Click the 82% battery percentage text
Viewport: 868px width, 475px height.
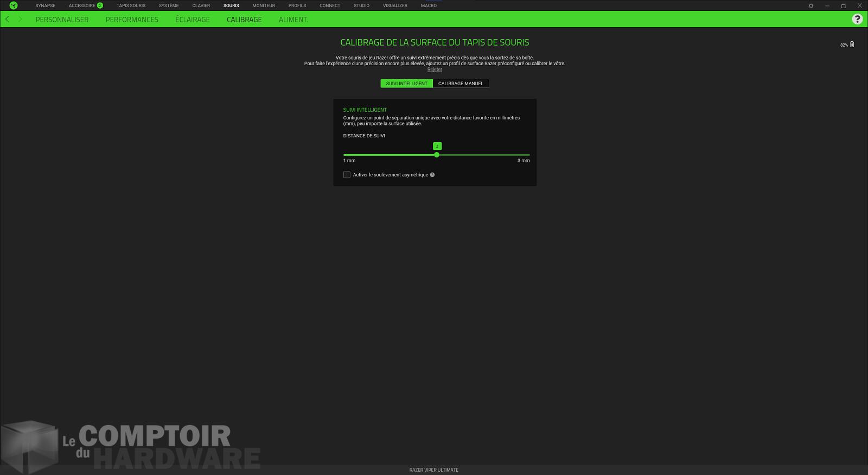click(x=844, y=45)
